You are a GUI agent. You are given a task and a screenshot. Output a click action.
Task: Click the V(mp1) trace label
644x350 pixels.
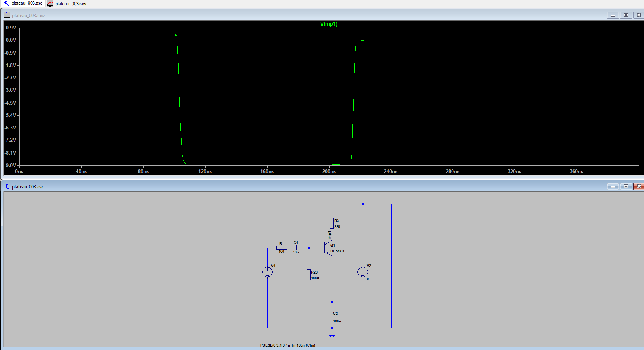(329, 24)
